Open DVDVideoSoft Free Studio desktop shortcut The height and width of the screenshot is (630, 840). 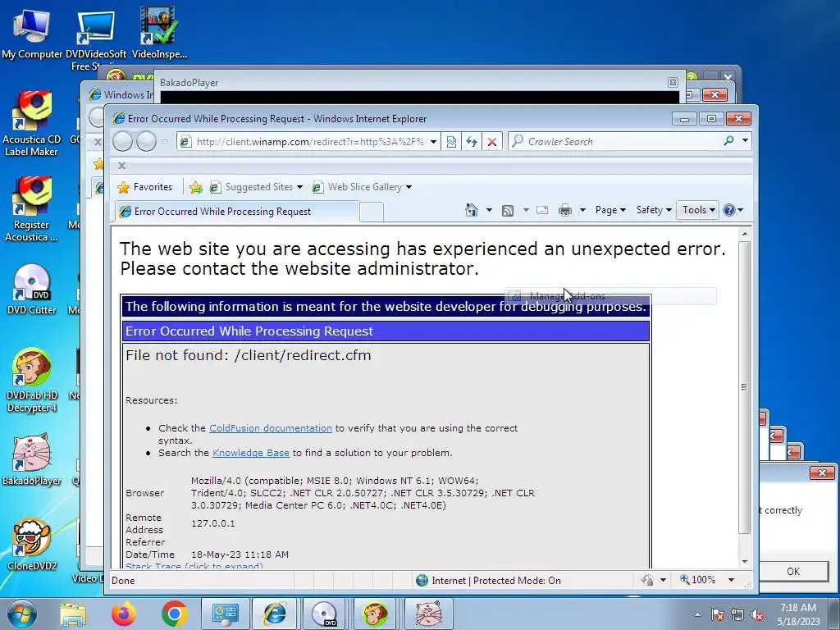coord(95,38)
